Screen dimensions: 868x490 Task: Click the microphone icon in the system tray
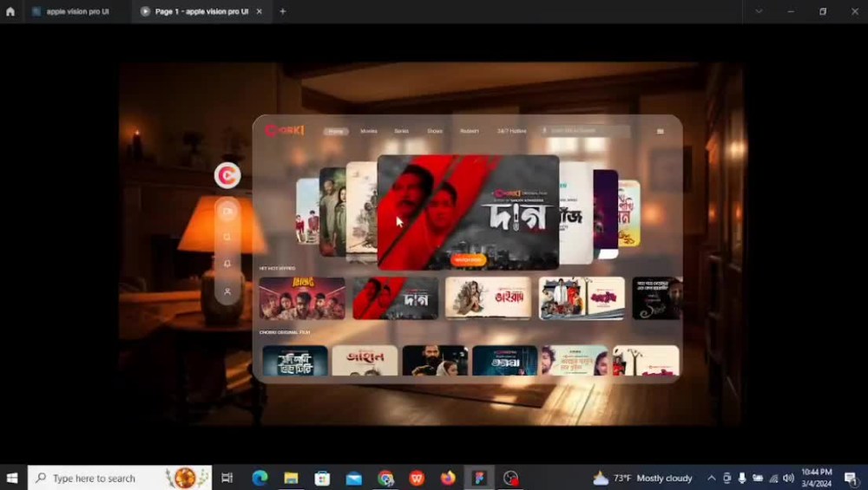coord(742,478)
